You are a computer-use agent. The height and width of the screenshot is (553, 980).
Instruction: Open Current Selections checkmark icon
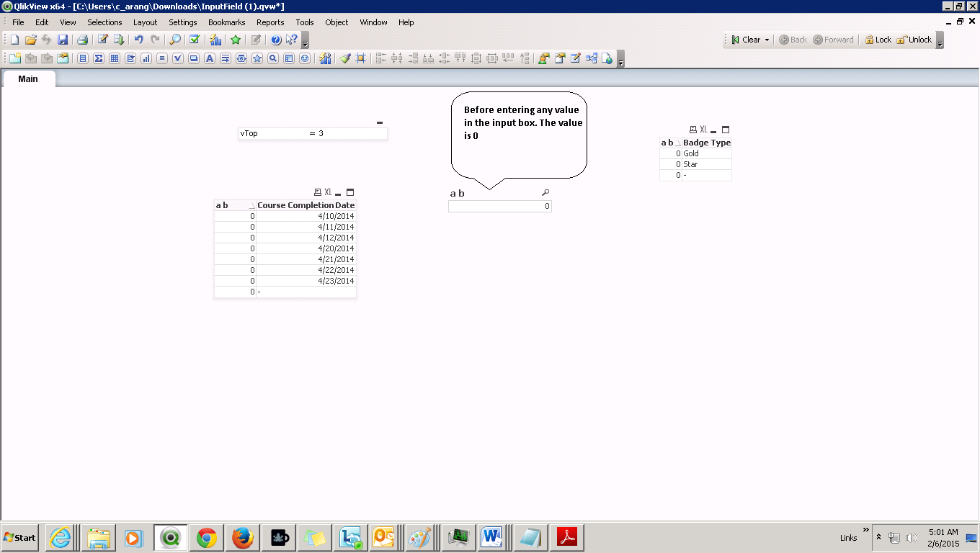(x=194, y=40)
